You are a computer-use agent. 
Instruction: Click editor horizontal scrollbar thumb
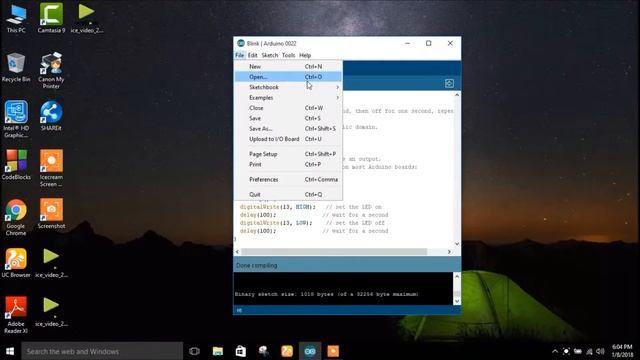pyautogui.click(x=334, y=252)
